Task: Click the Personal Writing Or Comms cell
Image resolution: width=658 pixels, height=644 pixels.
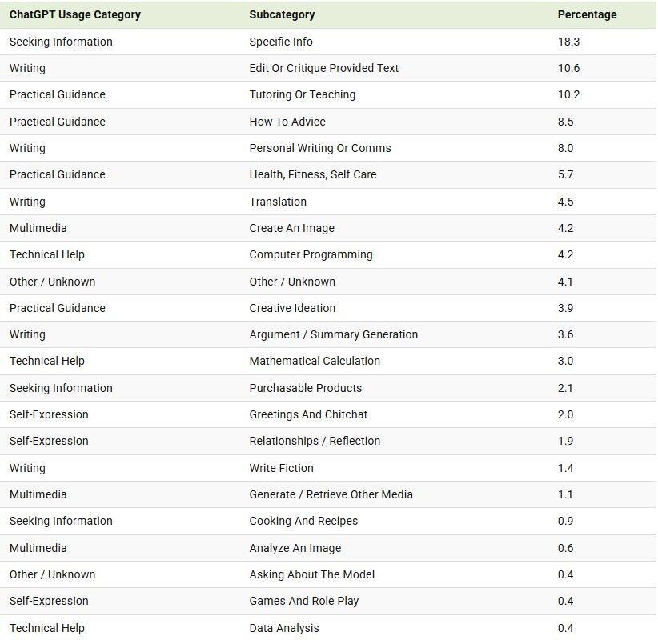Action: 320,148
